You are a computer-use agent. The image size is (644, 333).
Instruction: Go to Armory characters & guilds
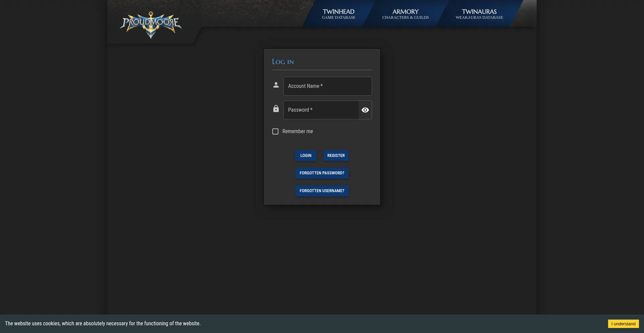[x=405, y=14]
